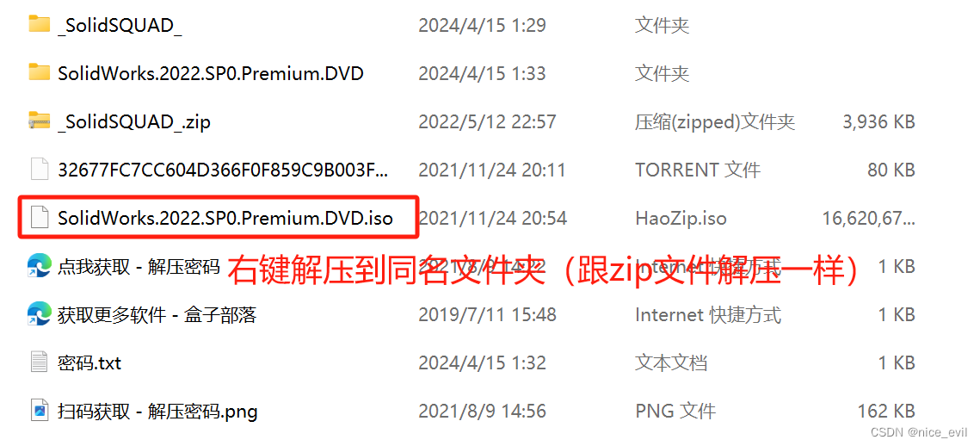Image resolution: width=980 pixels, height=446 pixels.
Task: Click the 2024/4/15 1:33 modified date
Action: pyautogui.click(x=482, y=73)
